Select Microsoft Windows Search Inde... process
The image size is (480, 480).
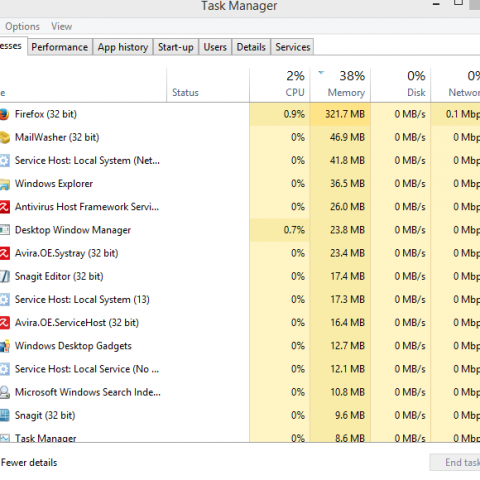pos(240,392)
